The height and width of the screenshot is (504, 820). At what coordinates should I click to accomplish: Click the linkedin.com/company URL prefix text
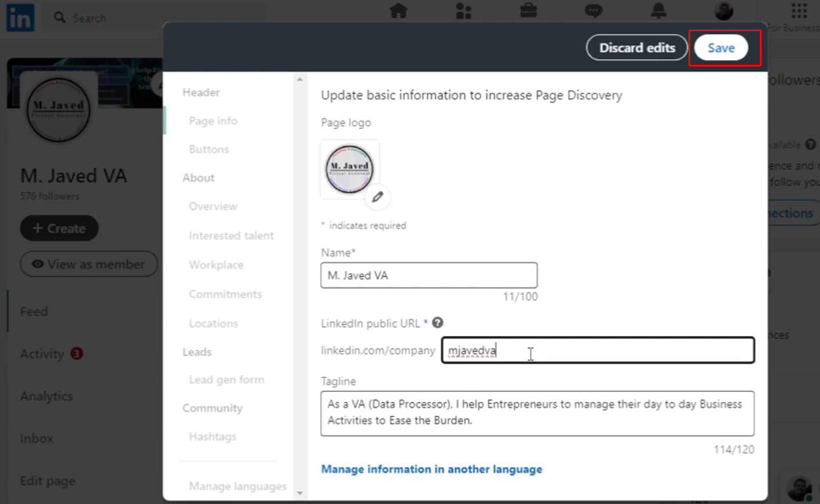tap(378, 351)
